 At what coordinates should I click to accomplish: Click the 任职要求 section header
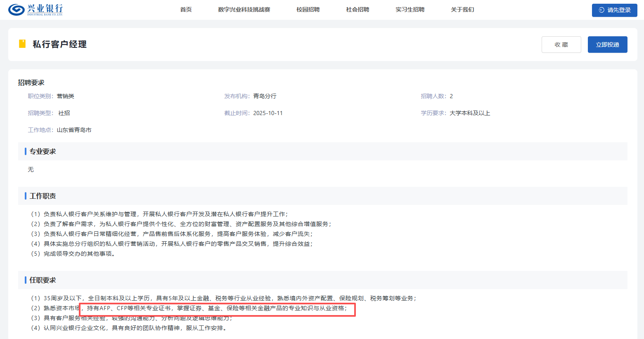tap(43, 280)
